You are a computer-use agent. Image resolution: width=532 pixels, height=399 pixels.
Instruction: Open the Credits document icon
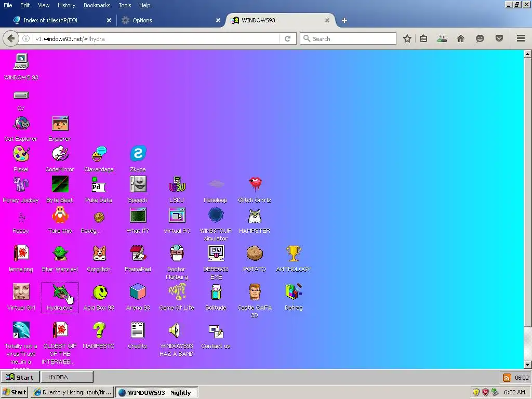138,330
